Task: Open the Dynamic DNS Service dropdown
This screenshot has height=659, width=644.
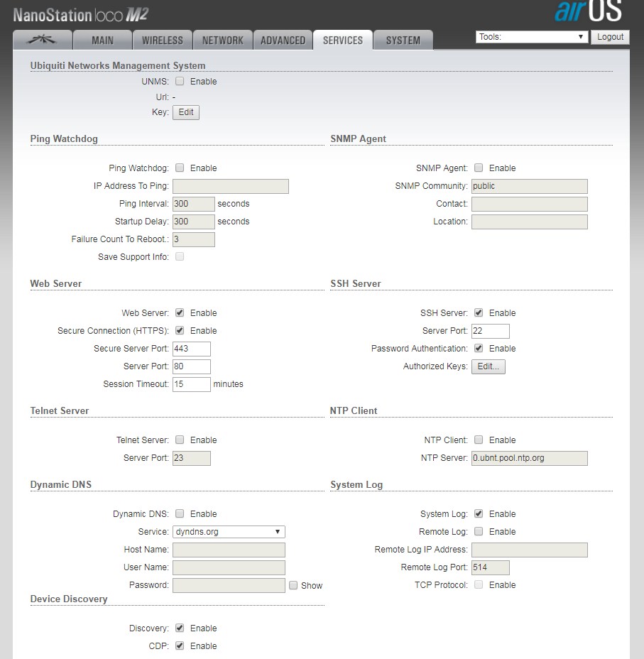Action: point(229,532)
